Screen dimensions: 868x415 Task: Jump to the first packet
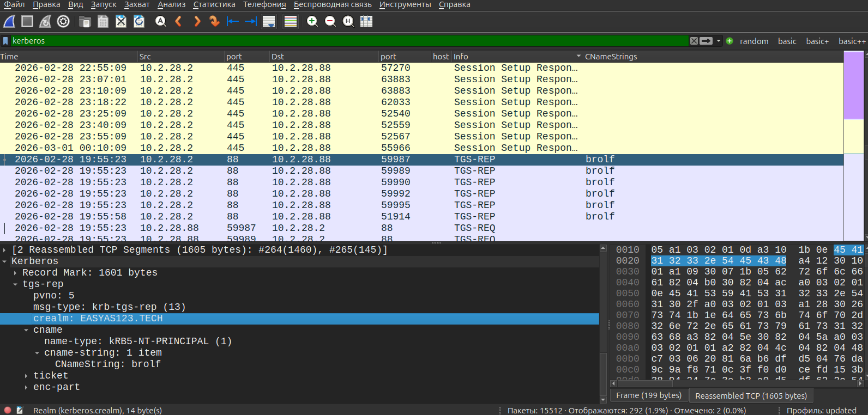(x=233, y=21)
